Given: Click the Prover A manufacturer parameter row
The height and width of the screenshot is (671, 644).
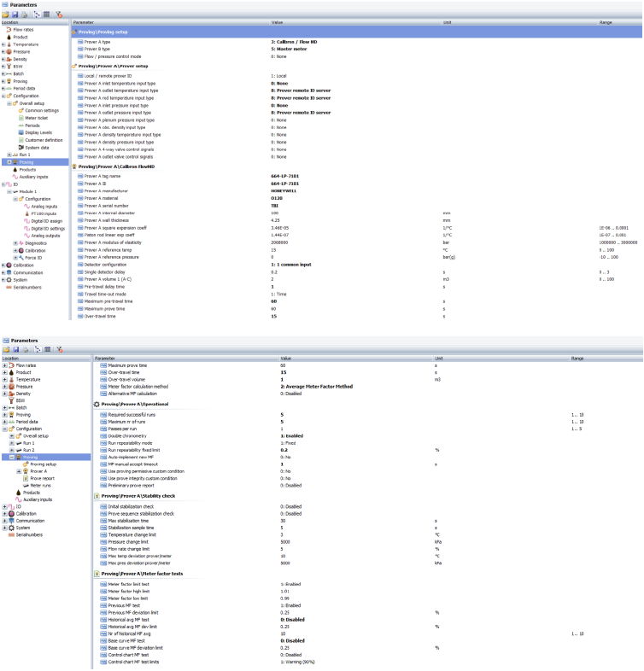Looking at the screenshot, I should tap(356, 191).
